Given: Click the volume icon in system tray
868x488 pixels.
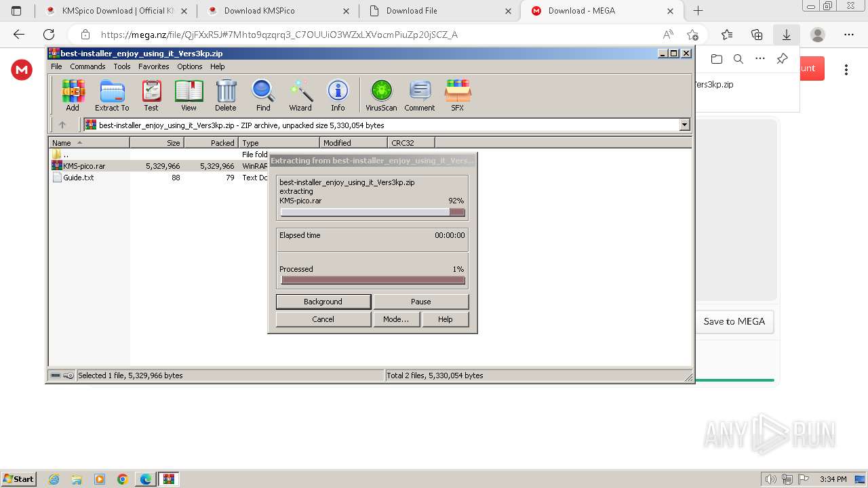Looking at the screenshot, I should (x=770, y=479).
